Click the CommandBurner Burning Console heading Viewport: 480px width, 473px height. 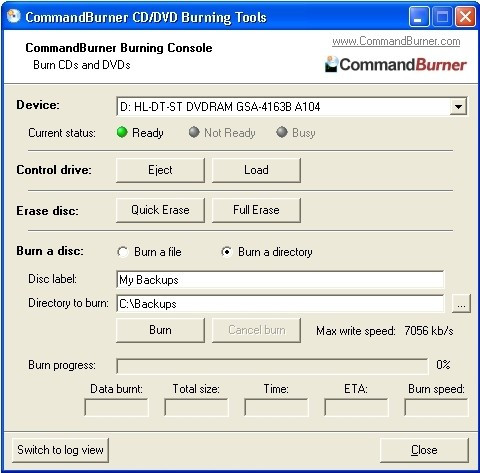119,48
